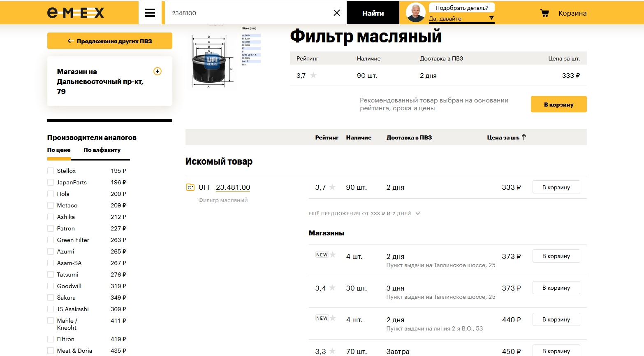This screenshot has height=356, width=644.
Task: Select the Sakura checkbox
Action: coord(51,298)
